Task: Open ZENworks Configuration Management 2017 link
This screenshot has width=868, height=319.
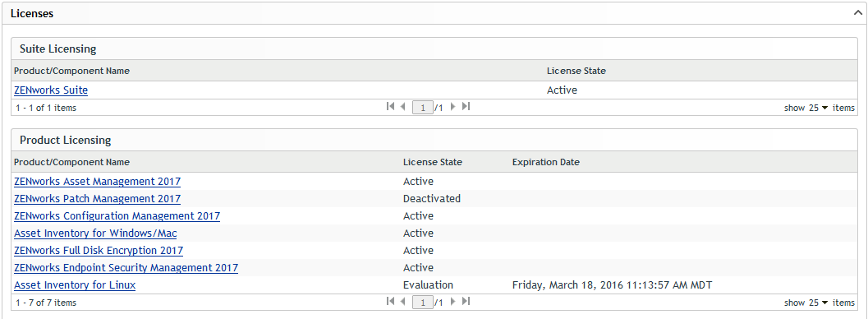Action: tap(117, 215)
